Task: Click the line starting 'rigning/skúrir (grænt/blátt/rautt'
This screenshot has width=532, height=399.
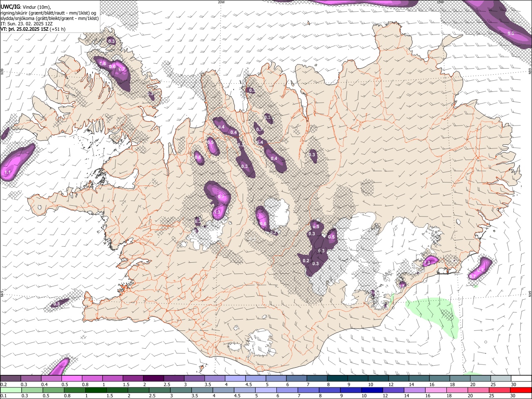Action: 48,13
